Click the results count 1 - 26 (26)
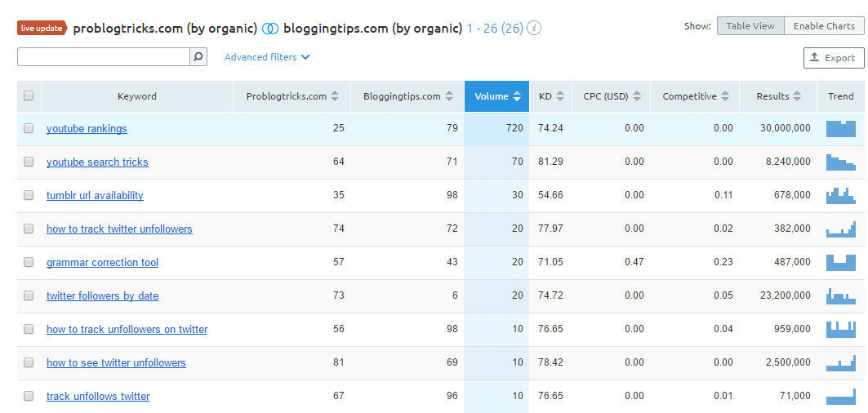This screenshot has width=868, height=413. 495,29
